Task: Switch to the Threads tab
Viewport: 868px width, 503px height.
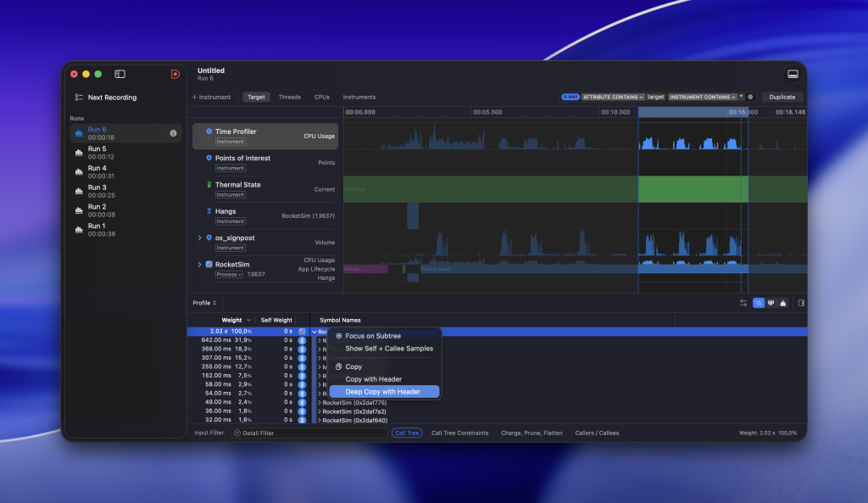Action: click(x=290, y=97)
